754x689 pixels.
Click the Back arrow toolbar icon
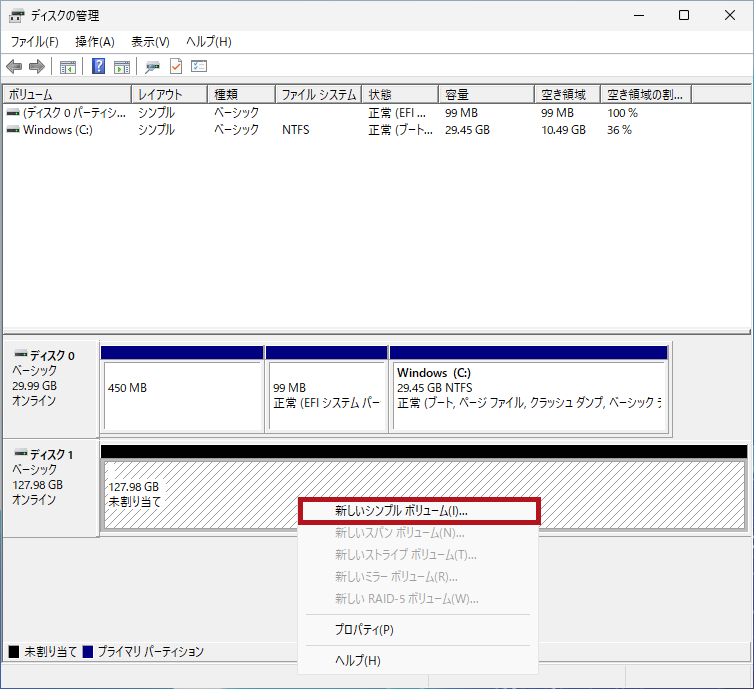(14, 67)
